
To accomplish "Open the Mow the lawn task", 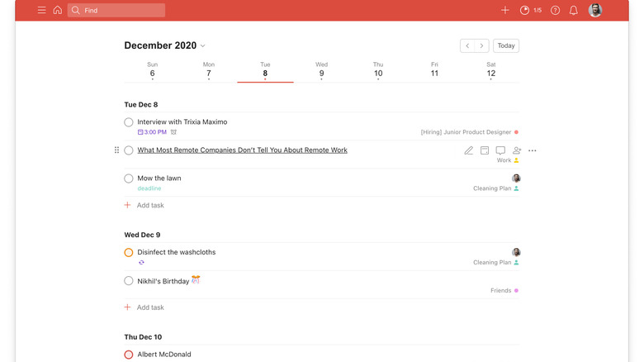I will pos(159,179).
